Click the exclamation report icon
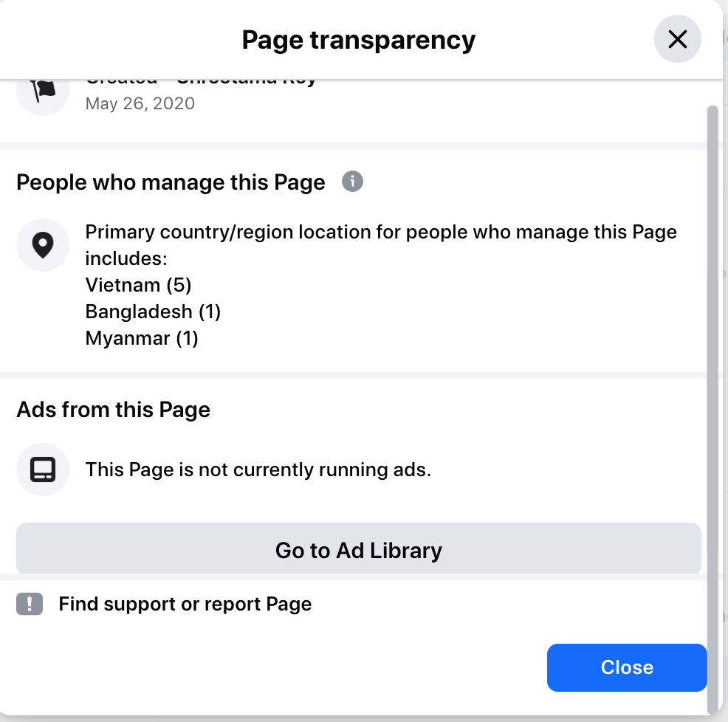This screenshot has height=722, width=728. [x=30, y=604]
